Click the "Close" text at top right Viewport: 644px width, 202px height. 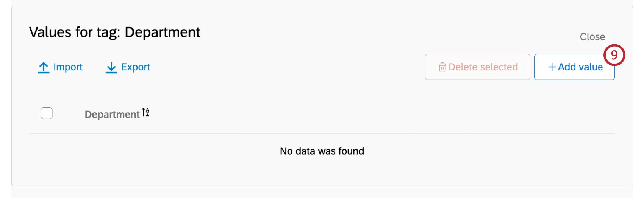tap(592, 37)
